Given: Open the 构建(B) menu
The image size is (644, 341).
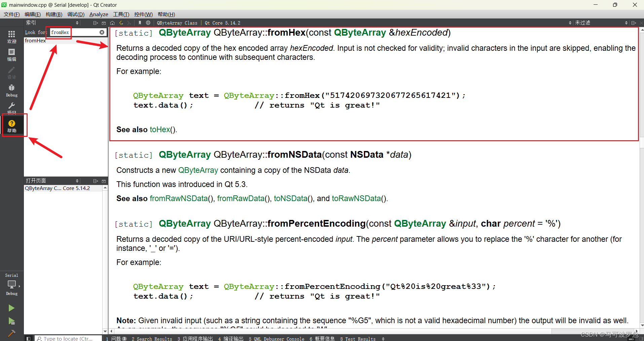Looking at the screenshot, I should 54,14.
